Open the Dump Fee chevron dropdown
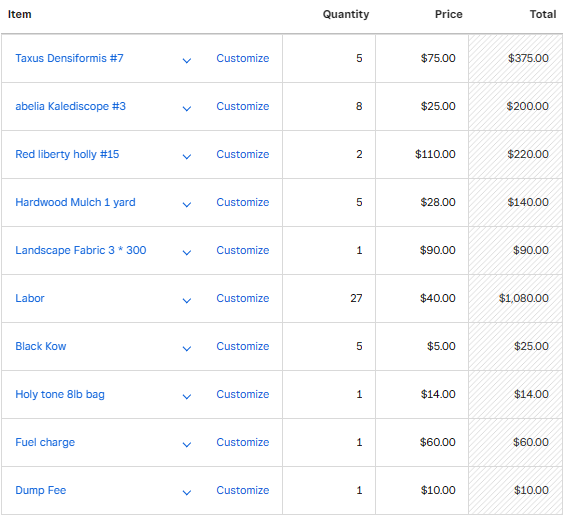This screenshot has height=515, width=563. (187, 492)
